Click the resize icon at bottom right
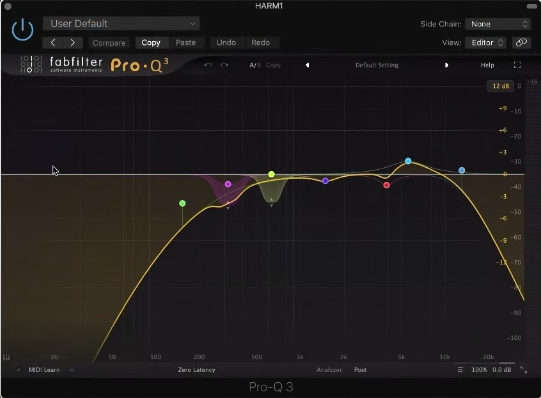 (523, 370)
